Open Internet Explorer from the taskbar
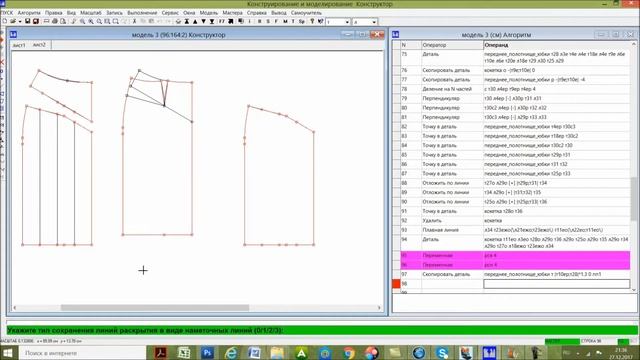Image resolution: width=640 pixels, height=360 pixels. pyautogui.click(x=231, y=353)
